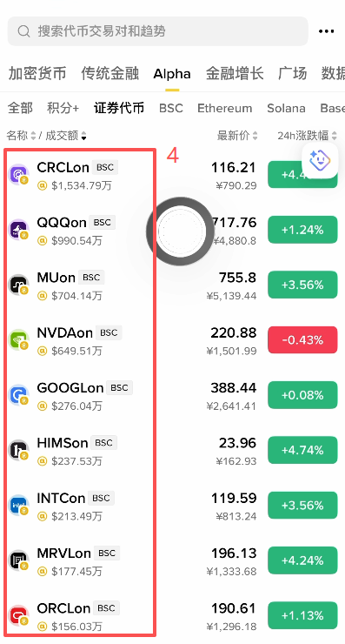Tap the NVDAon -0.43% change button

coord(302,340)
